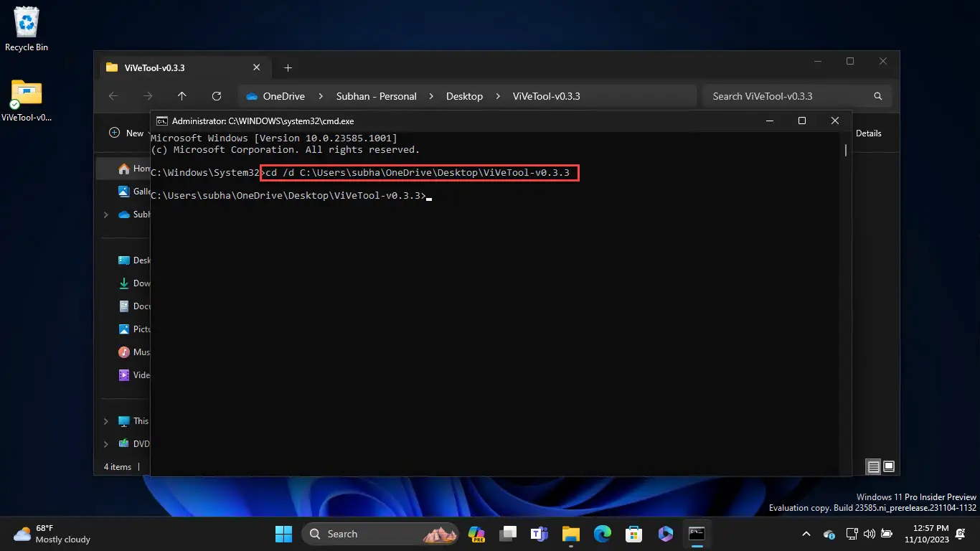Viewport: 980px width, 551px height.
Task: Click the cmd.exe title bar icon
Action: click(x=162, y=121)
